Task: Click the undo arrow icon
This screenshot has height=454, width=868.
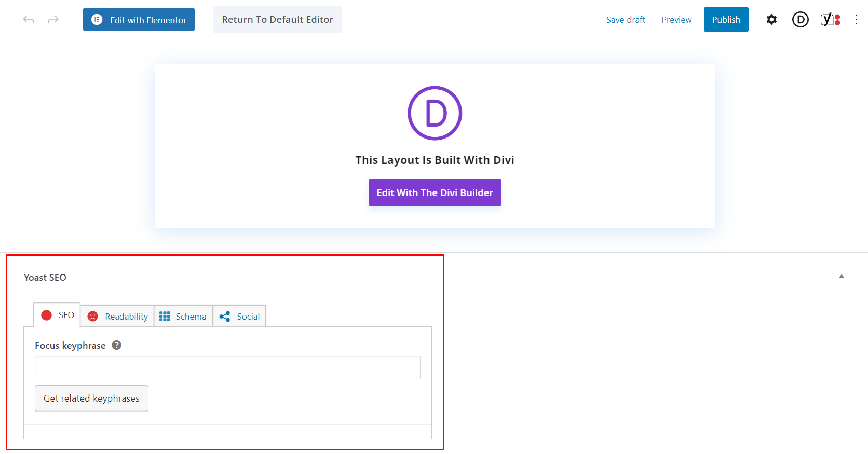Action: [x=29, y=20]
